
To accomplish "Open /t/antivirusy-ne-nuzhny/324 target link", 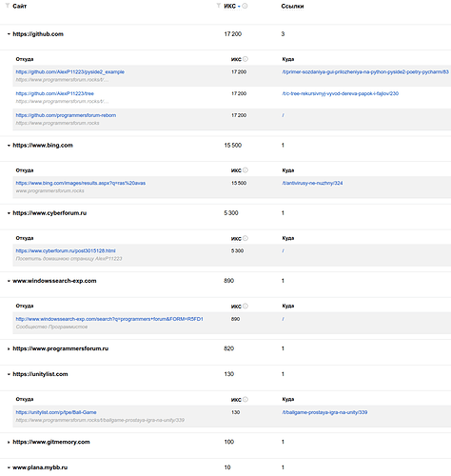I will tap(312, 183).
